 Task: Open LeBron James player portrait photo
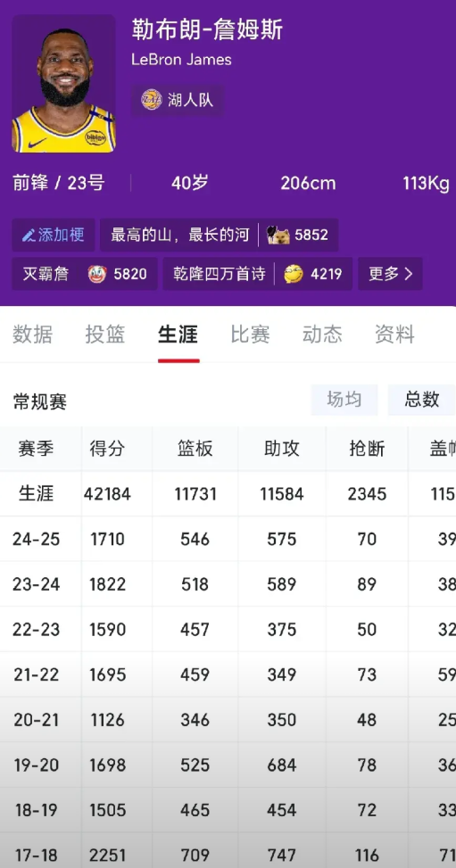tap(63, 84)
